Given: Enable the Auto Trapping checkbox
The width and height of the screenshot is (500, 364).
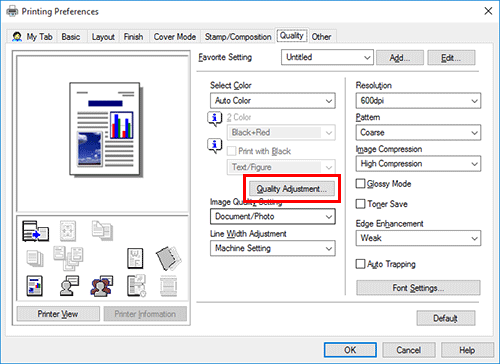Looking at the screenshot, I should pos(360,264).
